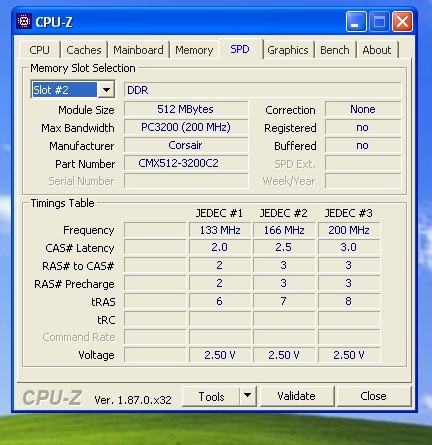
Task: Click the RAS# to CAS# JEDEC #1 value
Action: tap(220, 265)
